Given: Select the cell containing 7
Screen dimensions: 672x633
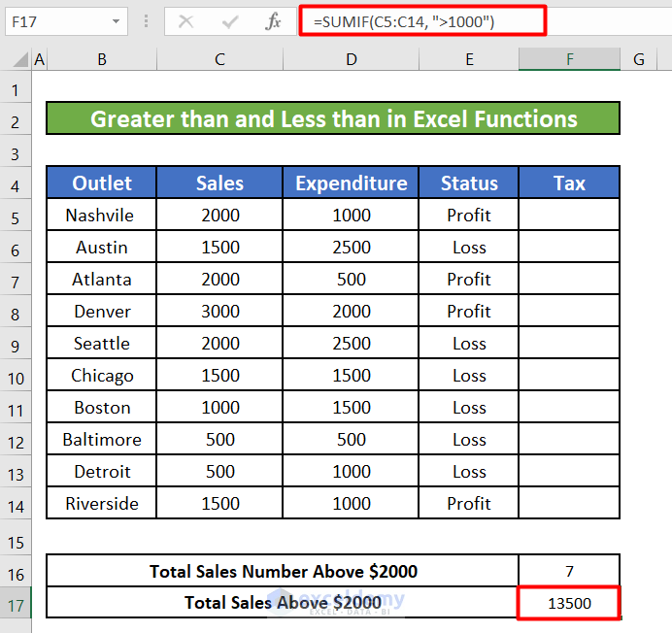Looking at the screenshot, I should [569, 571].
